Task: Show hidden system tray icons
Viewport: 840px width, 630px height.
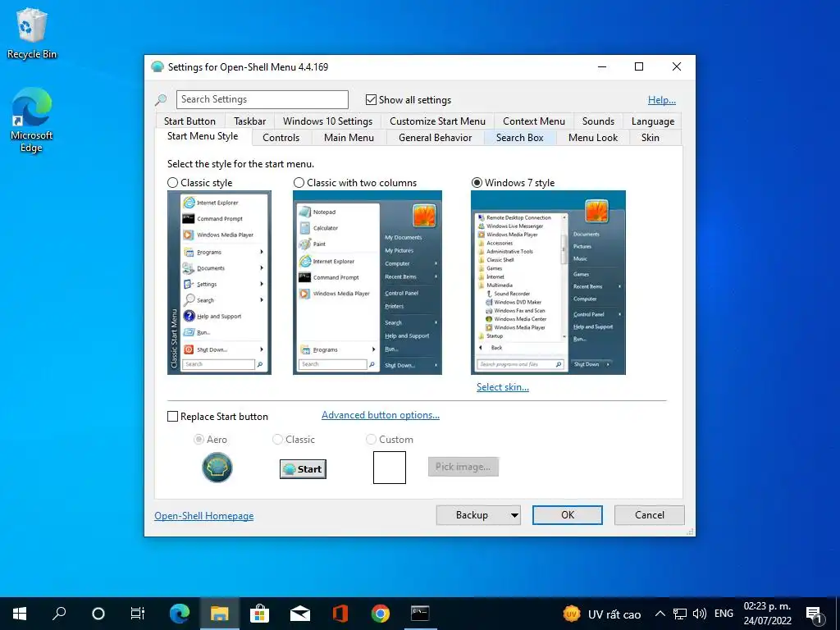Action: tap(660, 614)
